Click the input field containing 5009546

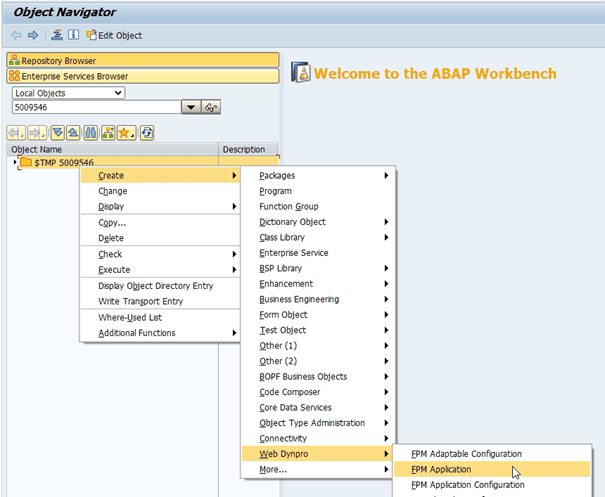pyautogui.click(x=96, y=107)
